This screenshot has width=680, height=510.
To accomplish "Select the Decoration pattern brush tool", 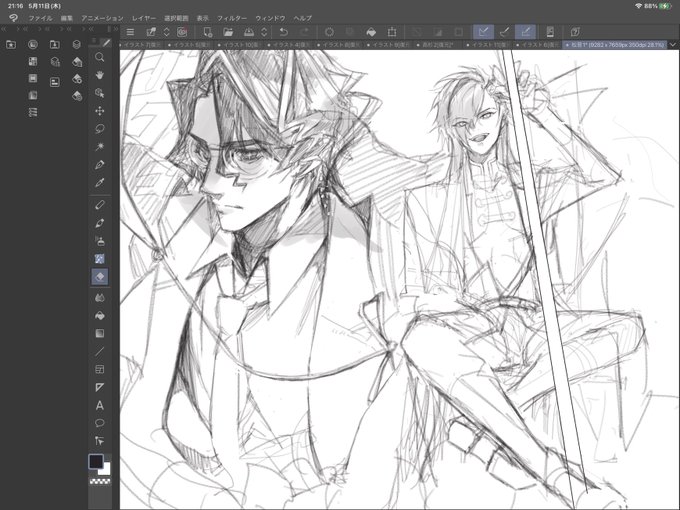I will [100, 259].
